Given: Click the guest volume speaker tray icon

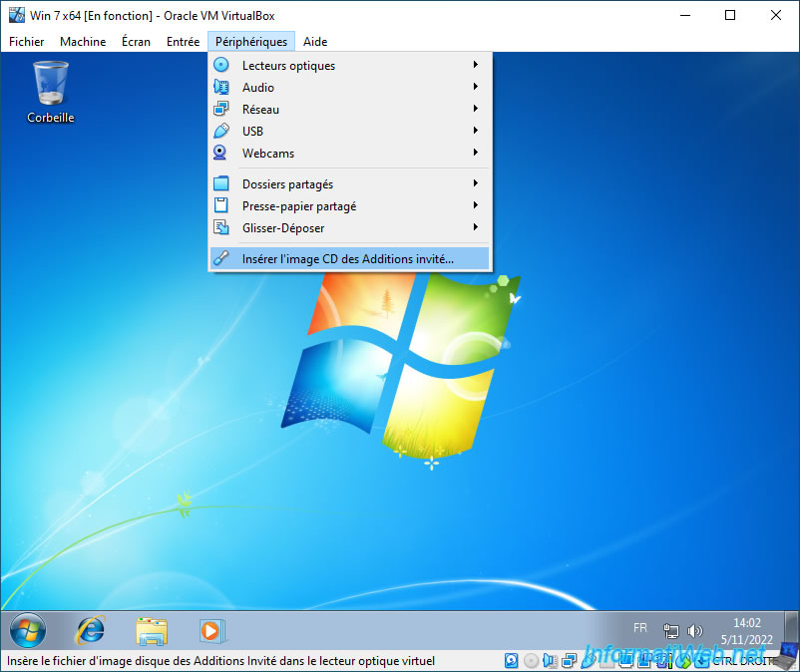Looking at the screenshot, I should click(x=695, y=631).
